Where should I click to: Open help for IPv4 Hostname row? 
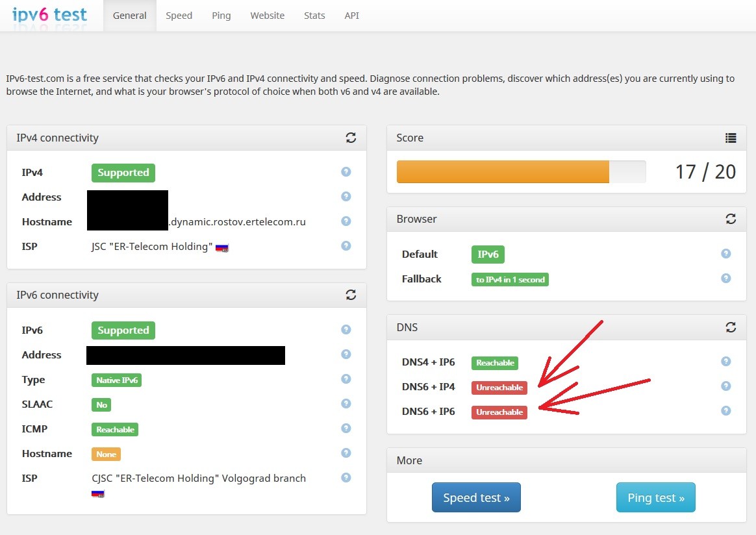[346, 221]
